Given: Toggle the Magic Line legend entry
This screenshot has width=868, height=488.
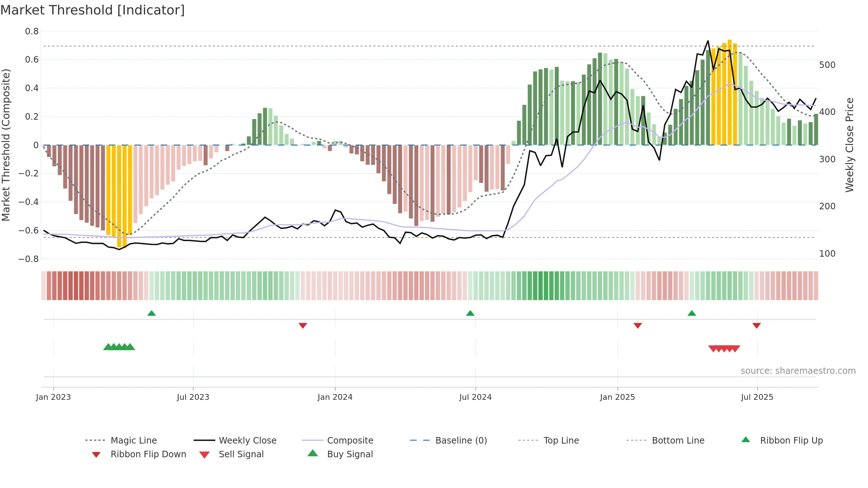Looking at the screenshot, I should [121, 440].
